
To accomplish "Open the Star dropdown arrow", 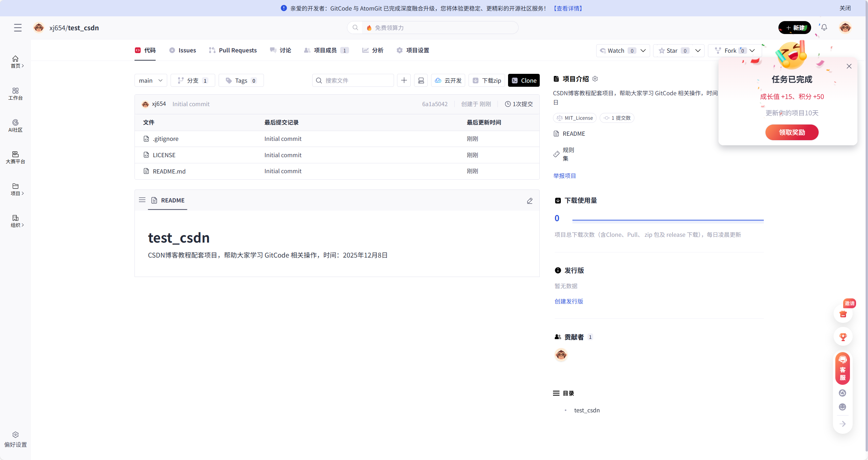I will [698, 51].
